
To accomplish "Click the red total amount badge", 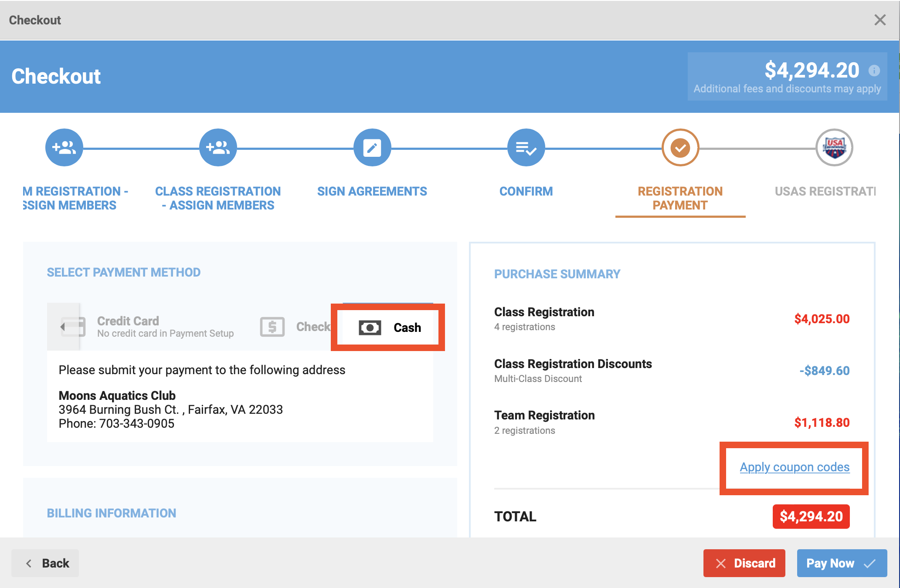I will (811, 517).
